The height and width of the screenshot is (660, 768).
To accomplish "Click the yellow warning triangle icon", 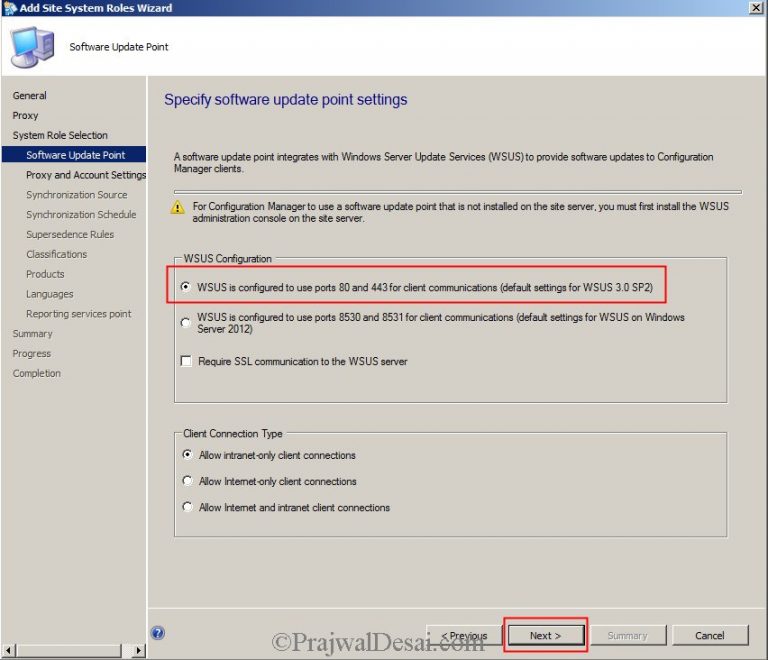I will [x=177, y=208].
